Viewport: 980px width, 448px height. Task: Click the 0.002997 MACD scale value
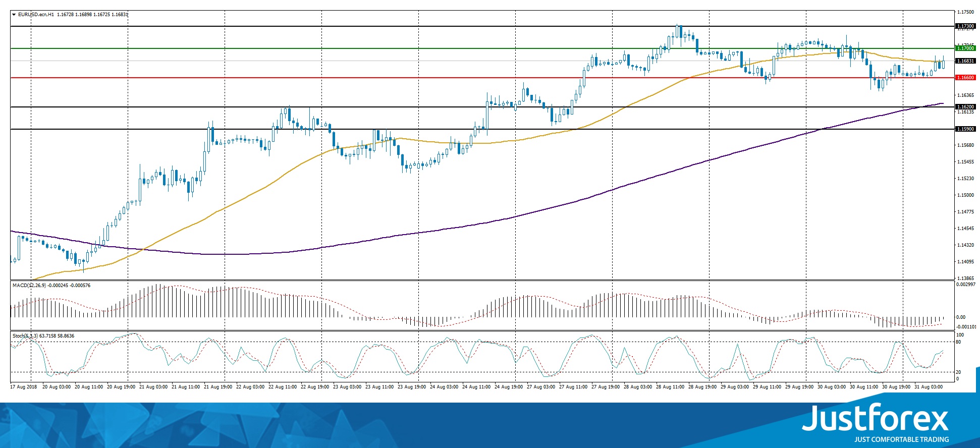pos(966,285)
